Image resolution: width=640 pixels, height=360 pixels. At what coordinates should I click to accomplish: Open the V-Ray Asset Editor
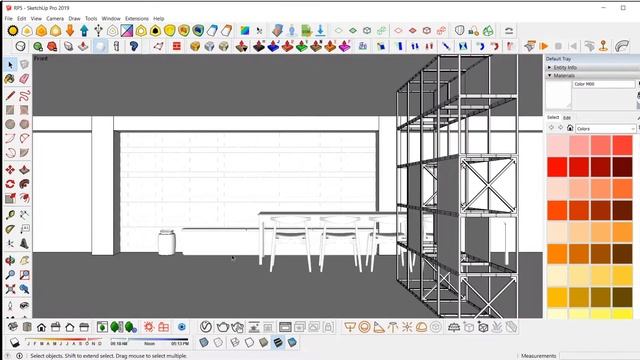206,327
